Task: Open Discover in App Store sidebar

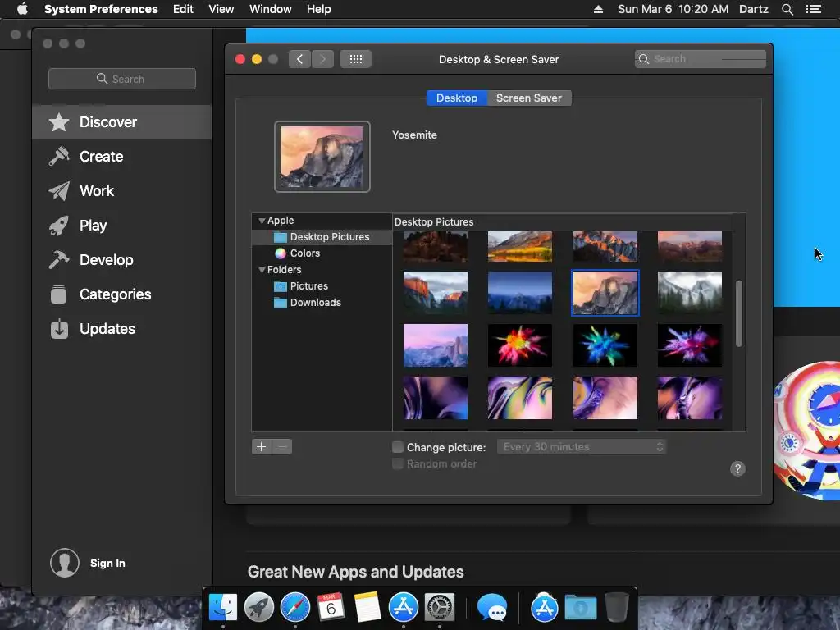Action: pos(122,122)
